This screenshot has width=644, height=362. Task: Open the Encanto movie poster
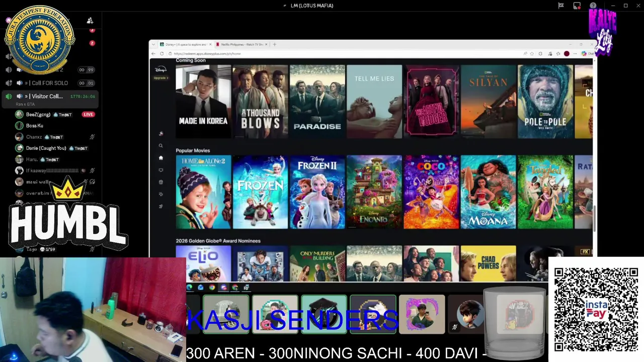pos(374,192)
